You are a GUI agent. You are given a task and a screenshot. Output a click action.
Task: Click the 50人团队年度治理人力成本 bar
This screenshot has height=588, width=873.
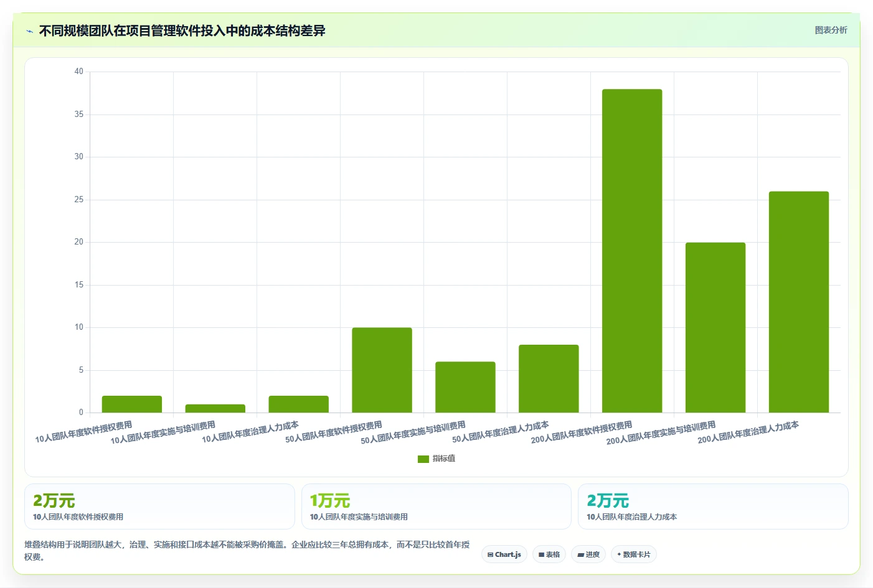549,378
